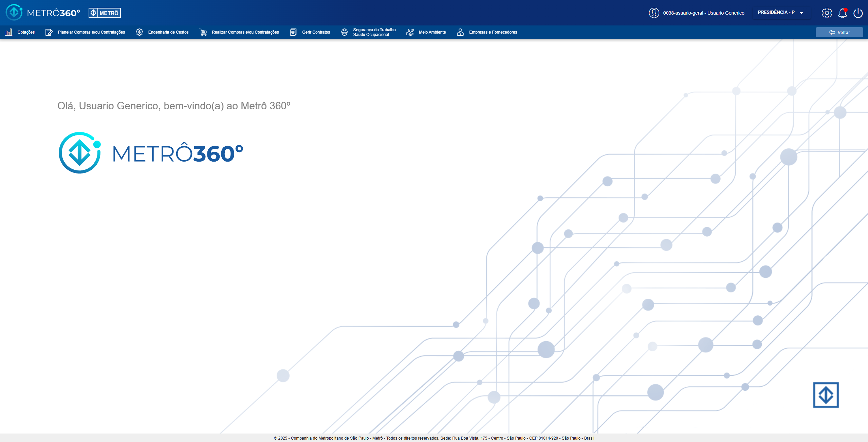Open Segurança do Trabalho Saúde Ocupacional menu
The image size is (868, 442).
pyautogui.click(x=368, y=32)
